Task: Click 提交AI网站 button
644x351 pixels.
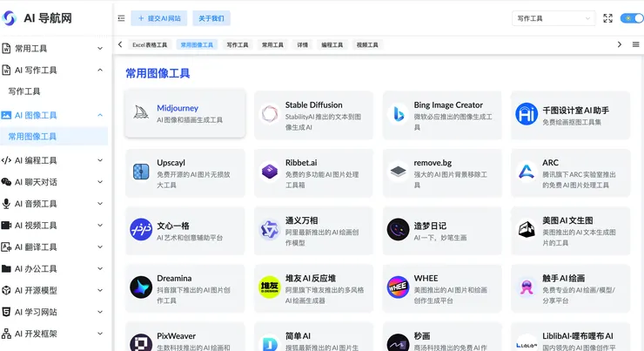Action: [x=159, y=18]
